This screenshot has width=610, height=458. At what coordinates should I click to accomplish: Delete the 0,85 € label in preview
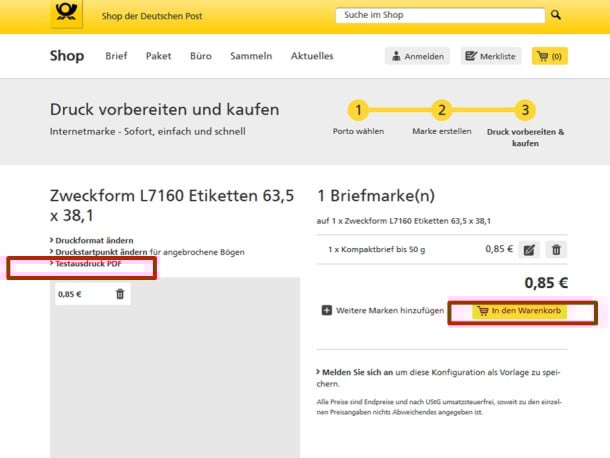(120, 294)
